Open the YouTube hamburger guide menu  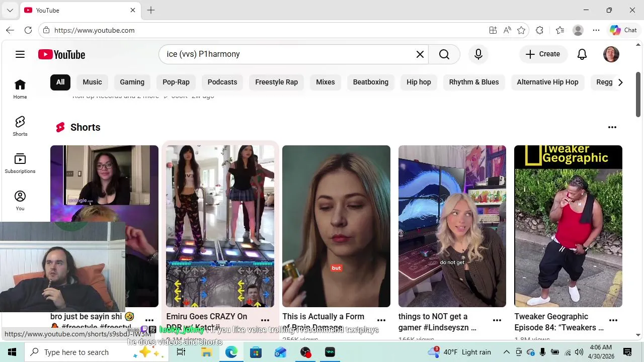coord(20,54)
